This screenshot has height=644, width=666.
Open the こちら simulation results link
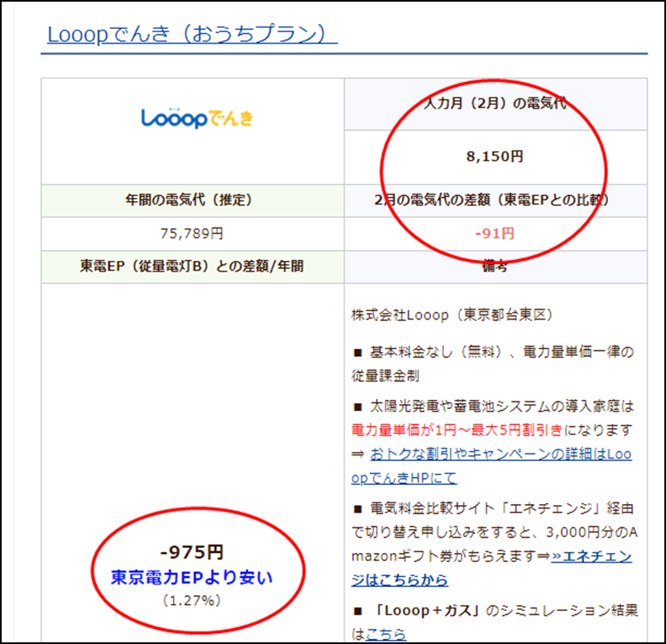point(386,634)
